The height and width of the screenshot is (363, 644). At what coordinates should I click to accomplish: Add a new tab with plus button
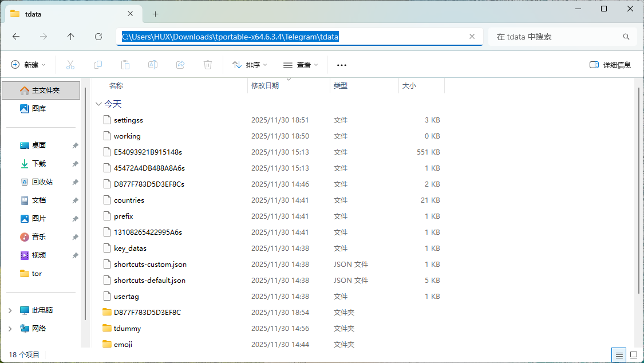[x=155, y=14]
